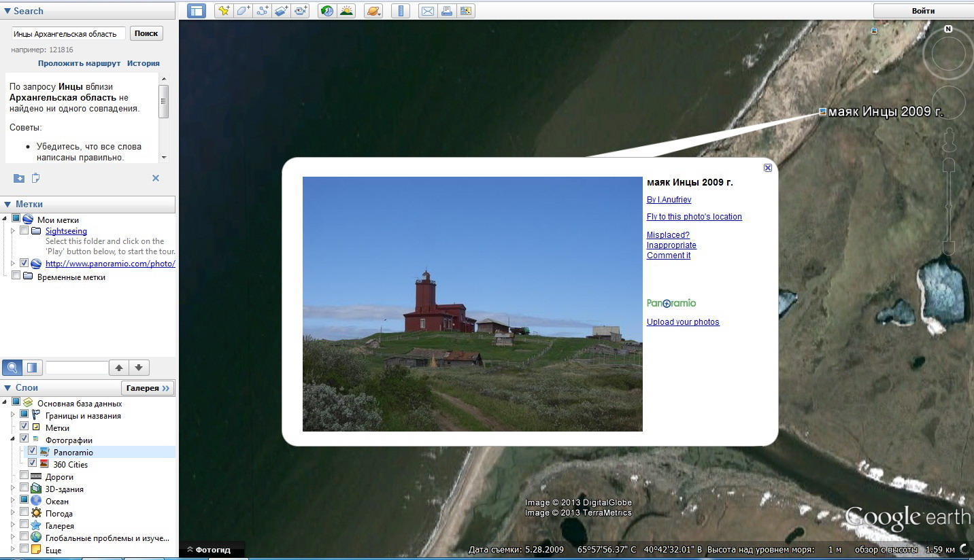
Task: Show historical imagery clock tool
Action: (327, 11)
